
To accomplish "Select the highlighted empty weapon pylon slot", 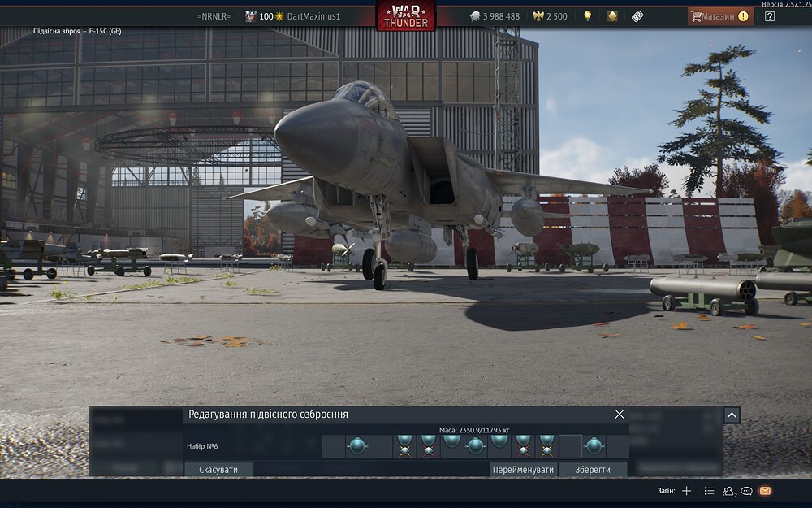I will pyautogui.click(x=570, y=446).
